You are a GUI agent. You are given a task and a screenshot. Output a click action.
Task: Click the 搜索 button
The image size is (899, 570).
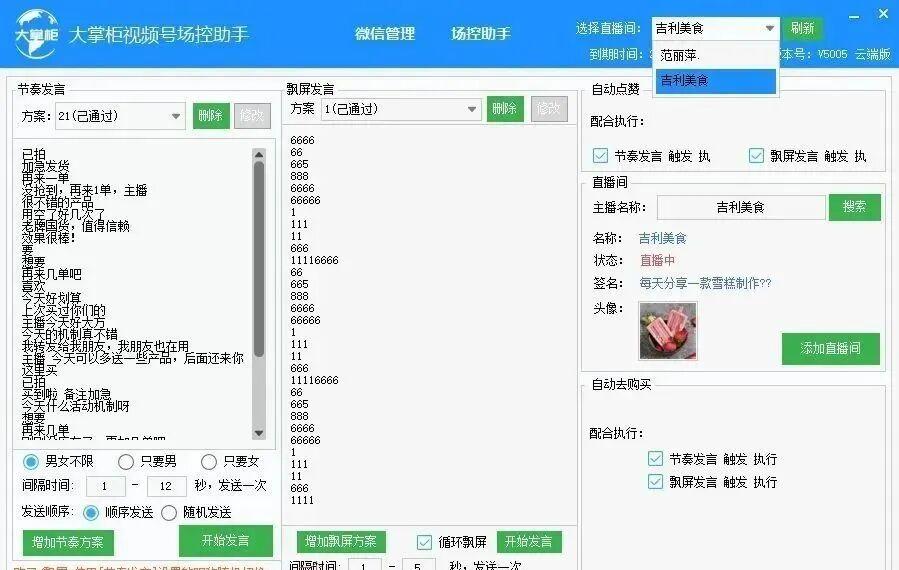pos(854,207)
